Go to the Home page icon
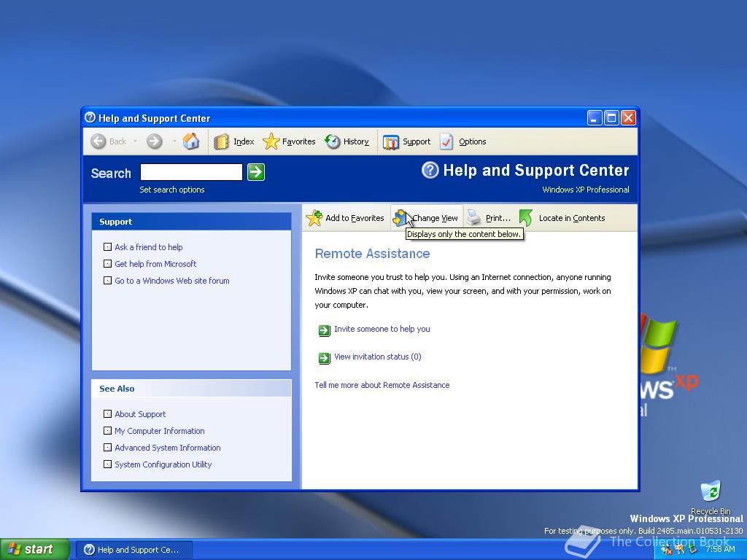Image resolution: width=747 pixels, height=560 pixels. 190,141
